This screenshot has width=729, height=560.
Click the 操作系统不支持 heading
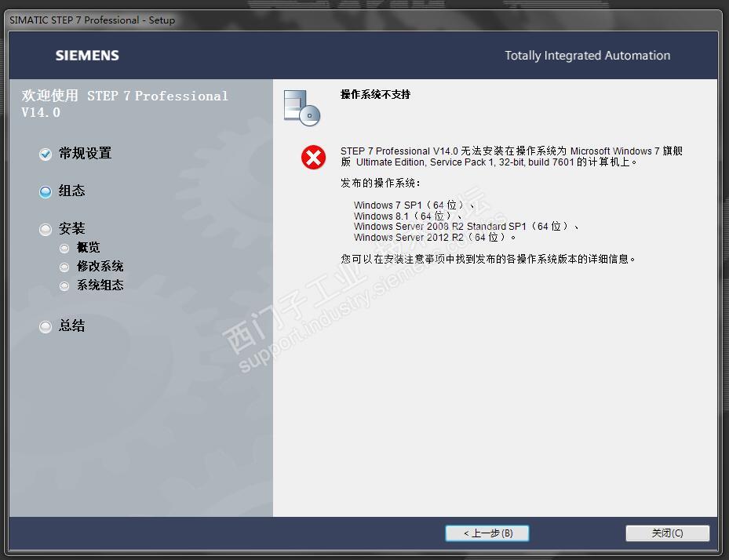tap(375, 94)
